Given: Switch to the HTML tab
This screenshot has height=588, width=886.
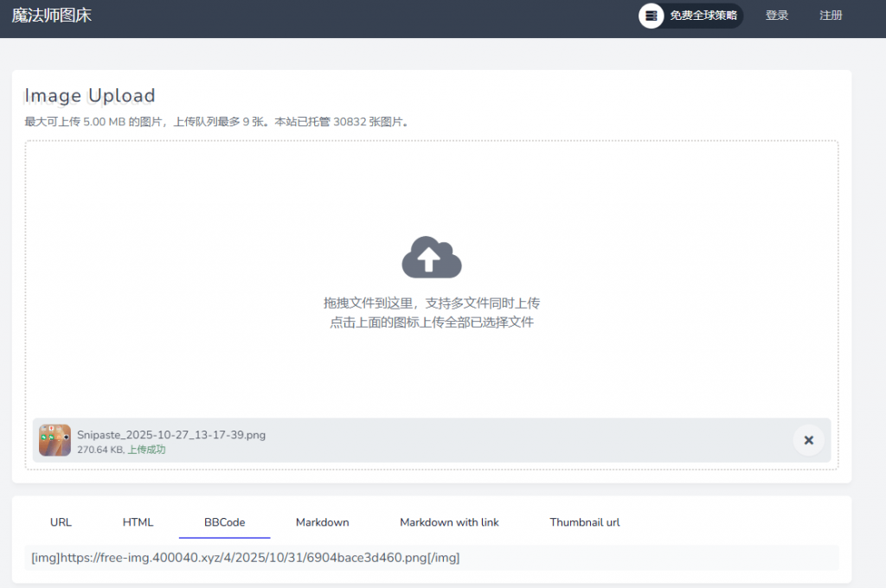Looking at the screenshot, I should point(138,522).
